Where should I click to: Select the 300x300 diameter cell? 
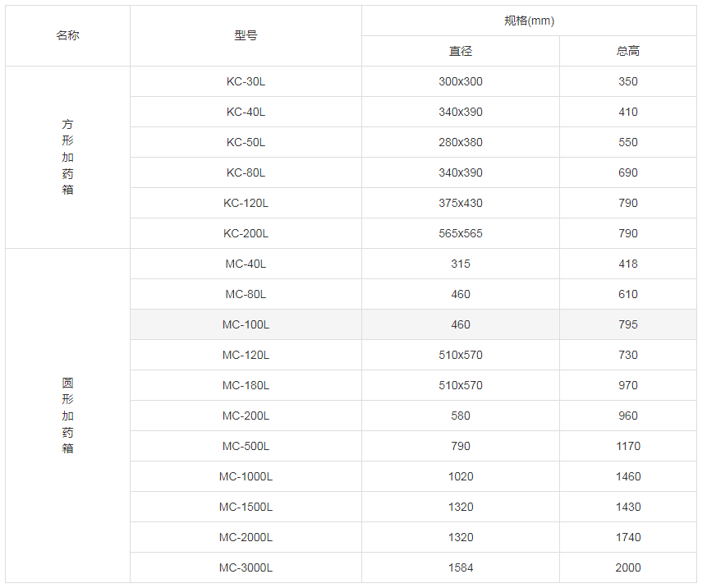461,81
